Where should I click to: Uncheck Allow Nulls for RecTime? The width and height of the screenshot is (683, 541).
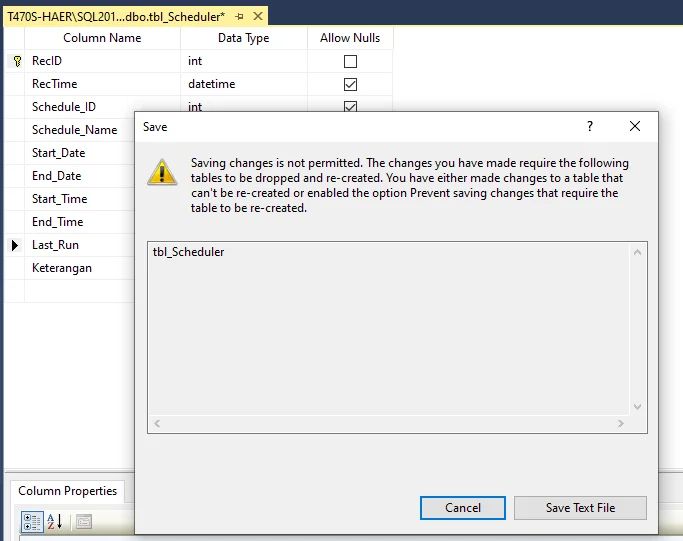350,84
